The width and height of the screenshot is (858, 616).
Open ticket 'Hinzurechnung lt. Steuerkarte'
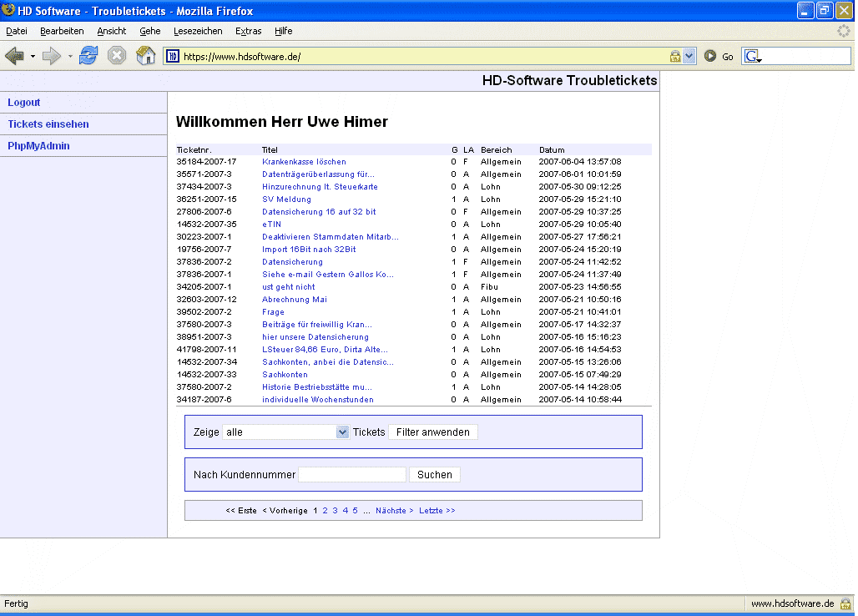320,187
